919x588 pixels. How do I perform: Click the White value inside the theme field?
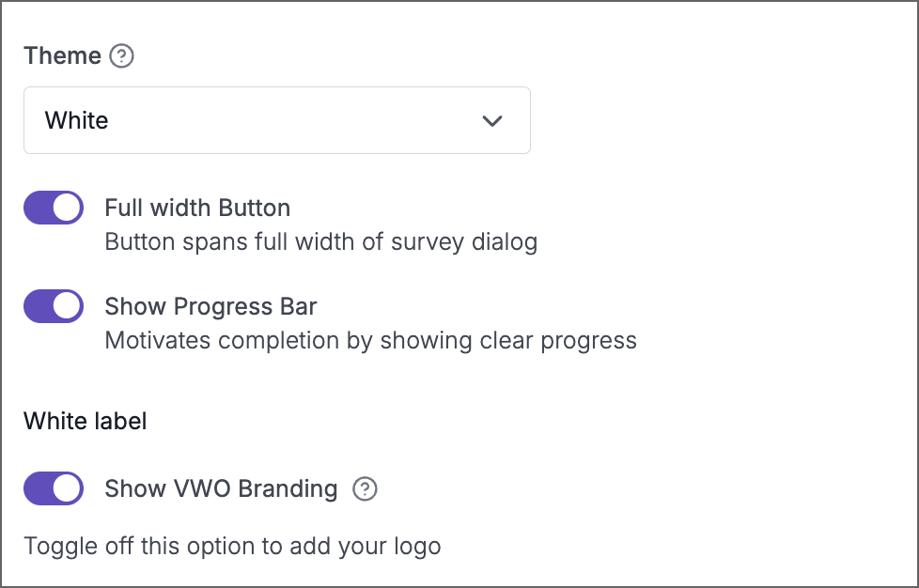click(76, 120)
